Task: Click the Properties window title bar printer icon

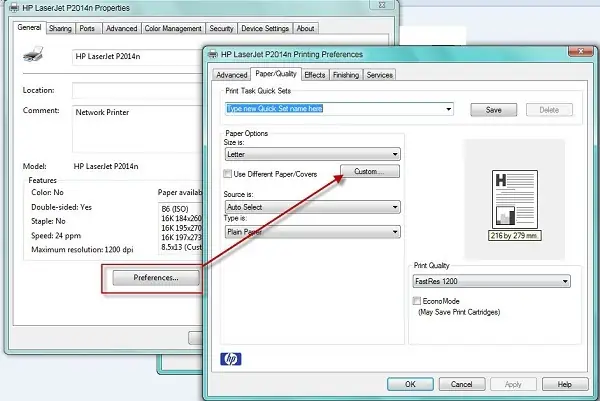Action: (14, 8)
